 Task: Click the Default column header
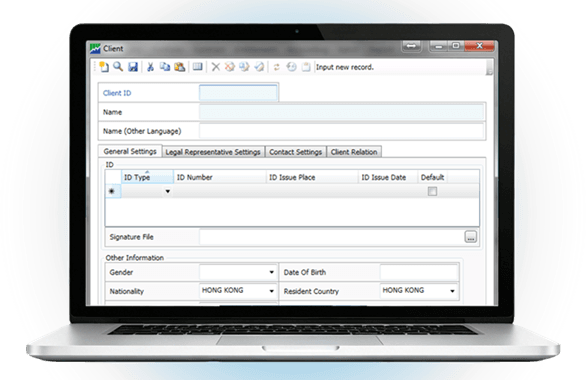pos(432,177)
